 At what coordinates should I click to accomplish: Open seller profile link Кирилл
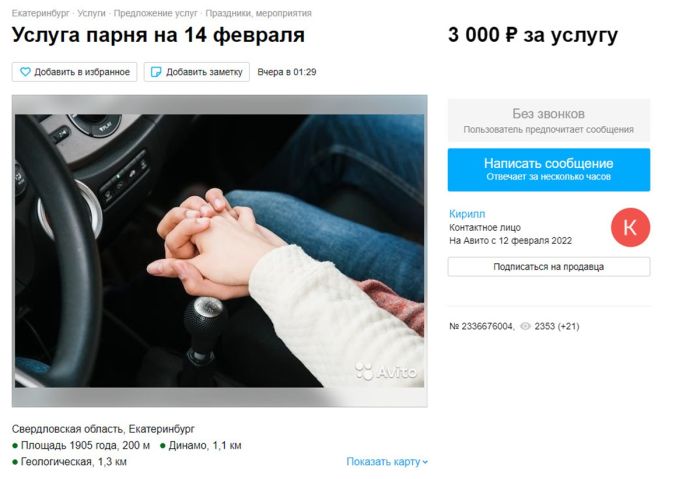tap(467, 214)
